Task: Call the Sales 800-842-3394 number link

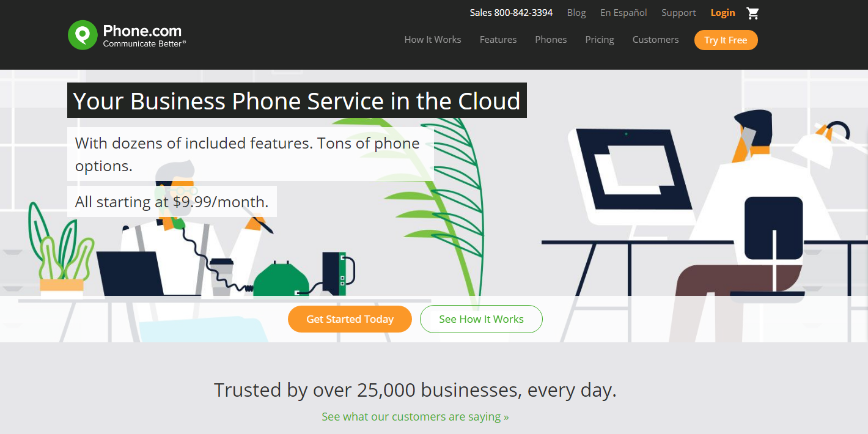Action: [511, 13]
